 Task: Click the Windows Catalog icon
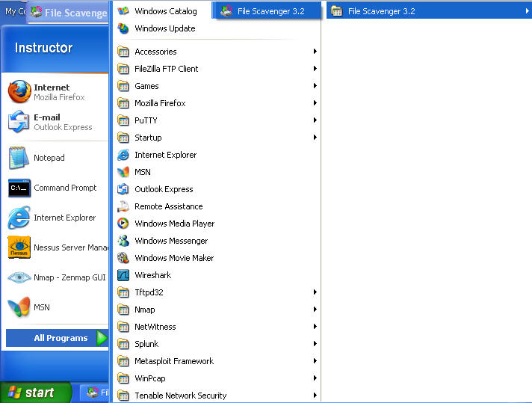coord(123,11)
